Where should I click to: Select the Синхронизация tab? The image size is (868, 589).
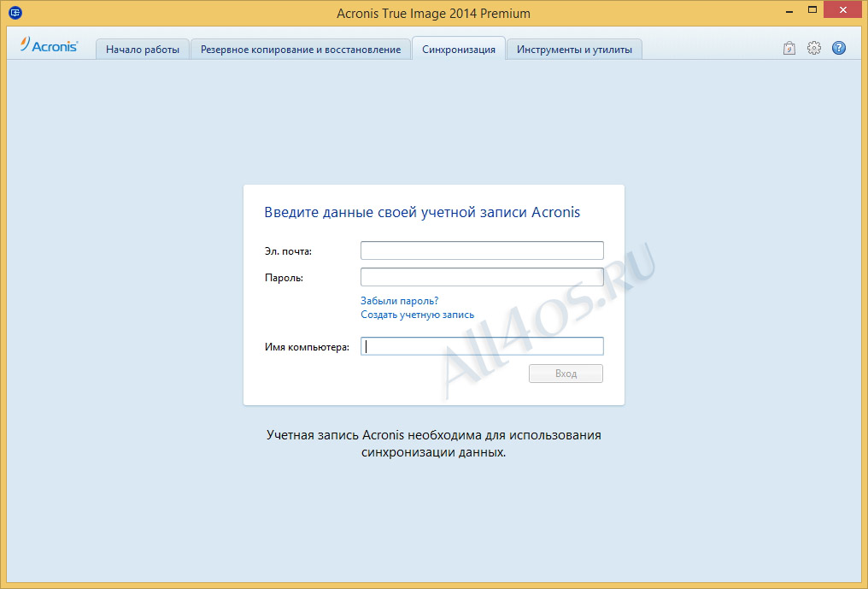459,49
